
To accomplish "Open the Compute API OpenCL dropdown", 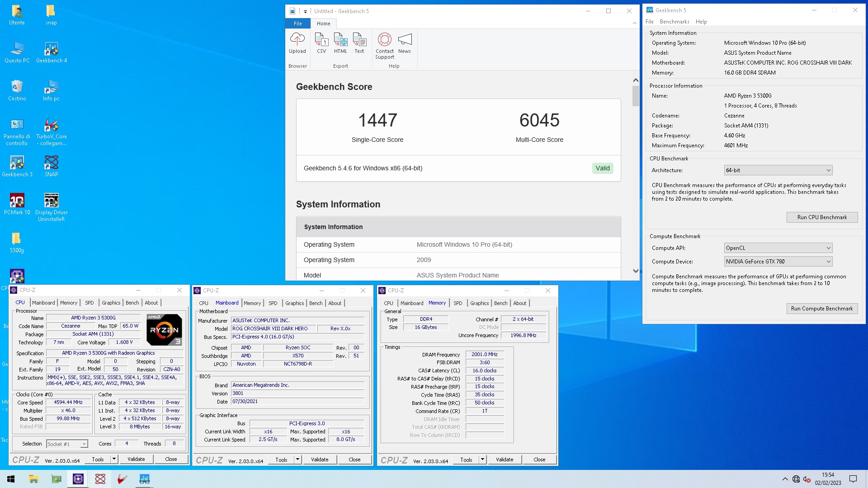I will click(x=778, y=248).
